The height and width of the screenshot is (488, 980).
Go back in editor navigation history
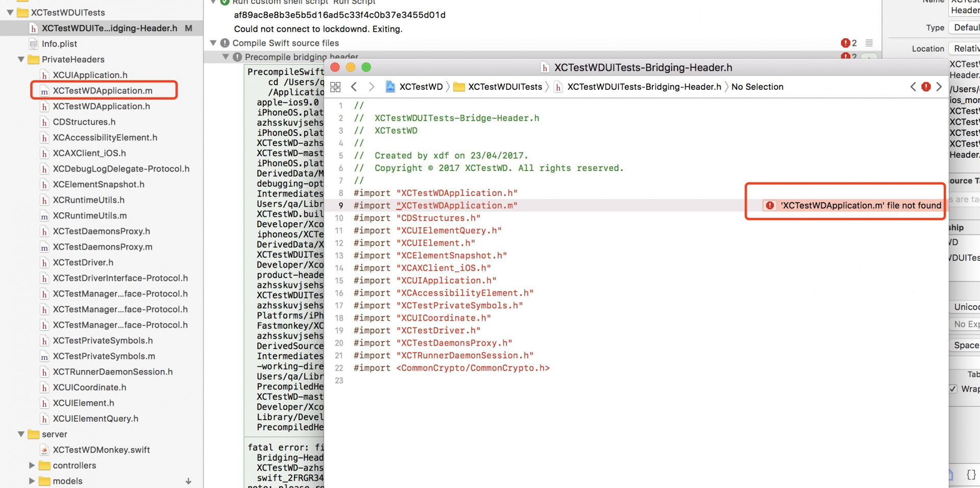pyautogui.click(x=354, y=87)
